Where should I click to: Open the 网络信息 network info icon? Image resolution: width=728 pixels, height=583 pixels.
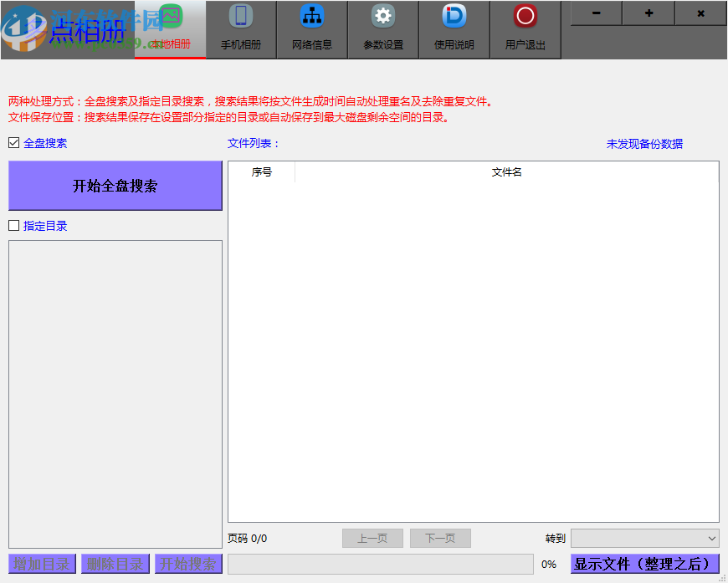(312, 17)
